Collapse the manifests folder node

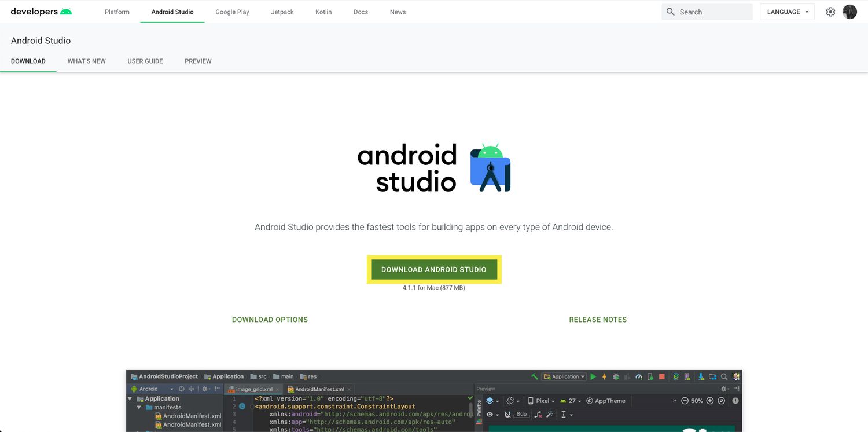[139, 407]
